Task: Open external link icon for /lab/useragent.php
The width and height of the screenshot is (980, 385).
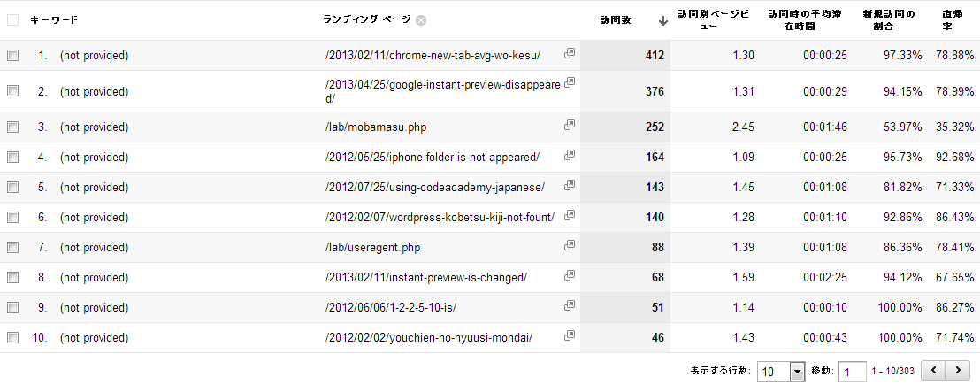Action: click(570, 246)
